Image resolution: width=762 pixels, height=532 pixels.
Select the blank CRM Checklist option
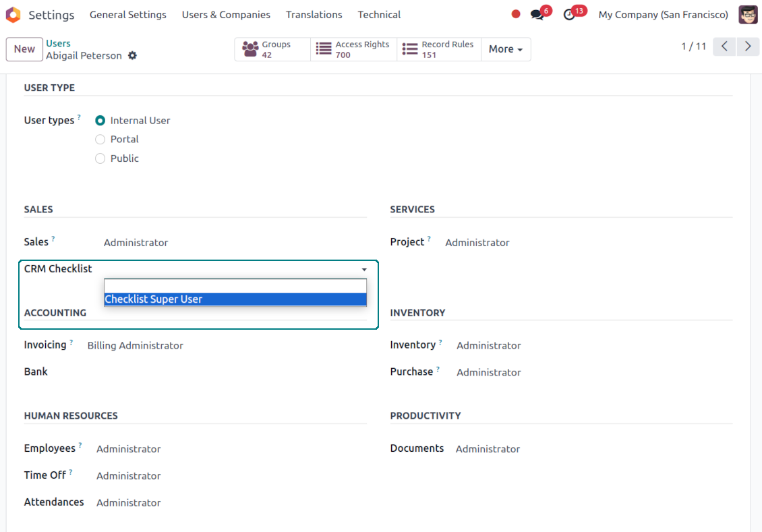(x=235, y=286)
